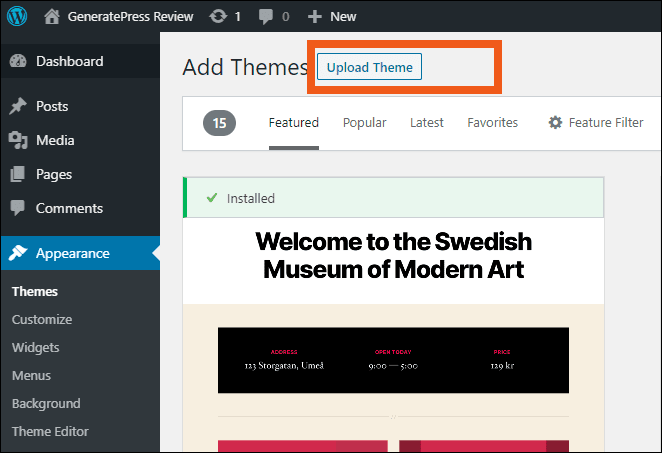Click the plus New icon in admin bar
Viewport: 662px width, 453px height.
(314, 16)
